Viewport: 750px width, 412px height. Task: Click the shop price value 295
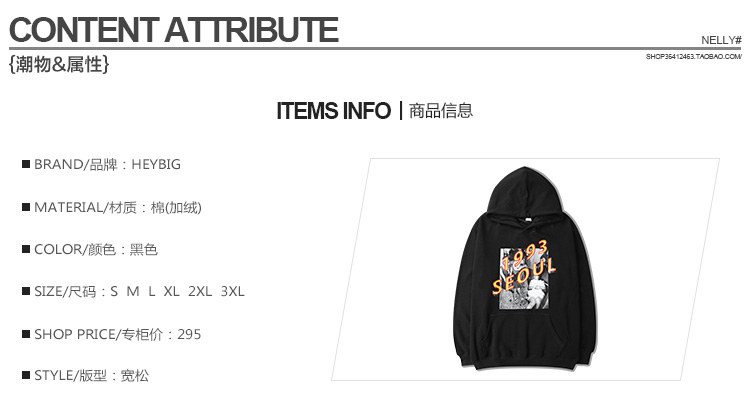pyautogui.click(x=189, y=334)
